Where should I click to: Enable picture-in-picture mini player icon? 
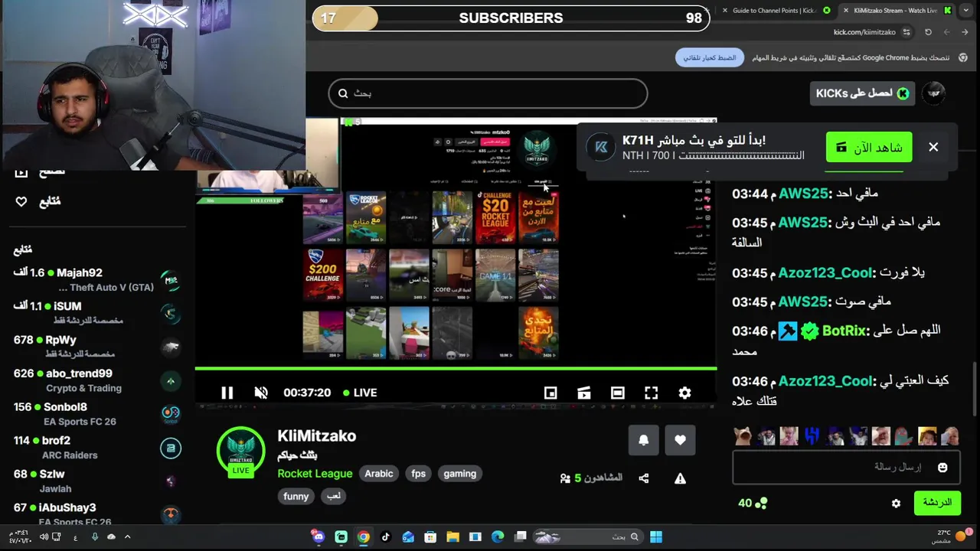550,393
